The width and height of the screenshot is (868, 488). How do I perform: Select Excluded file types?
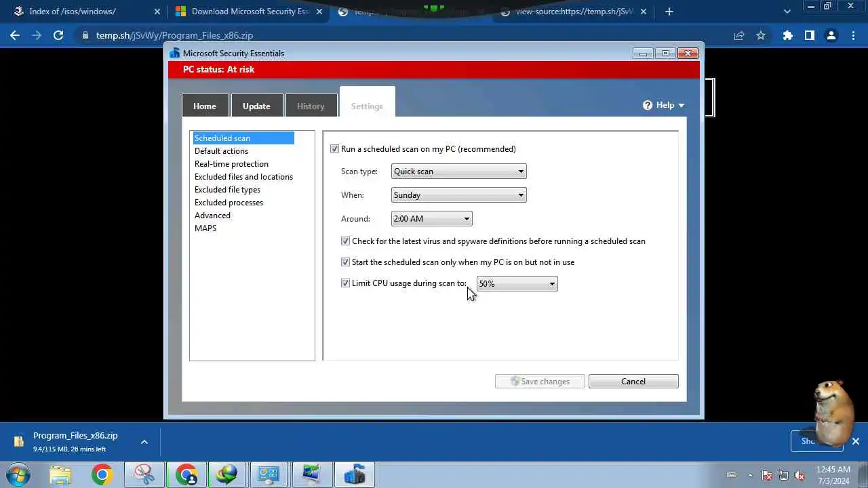pyautogui.click(x=227, y=190)
